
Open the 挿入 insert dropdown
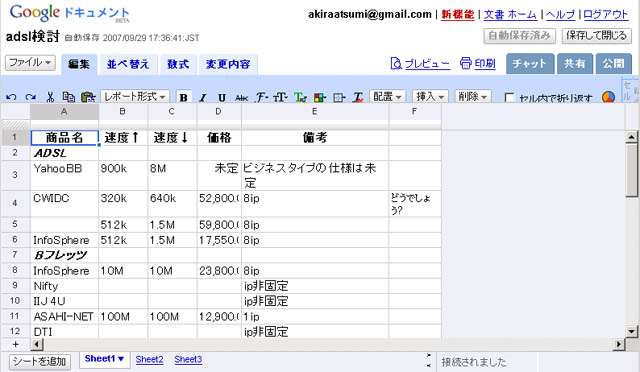point(430,96)
